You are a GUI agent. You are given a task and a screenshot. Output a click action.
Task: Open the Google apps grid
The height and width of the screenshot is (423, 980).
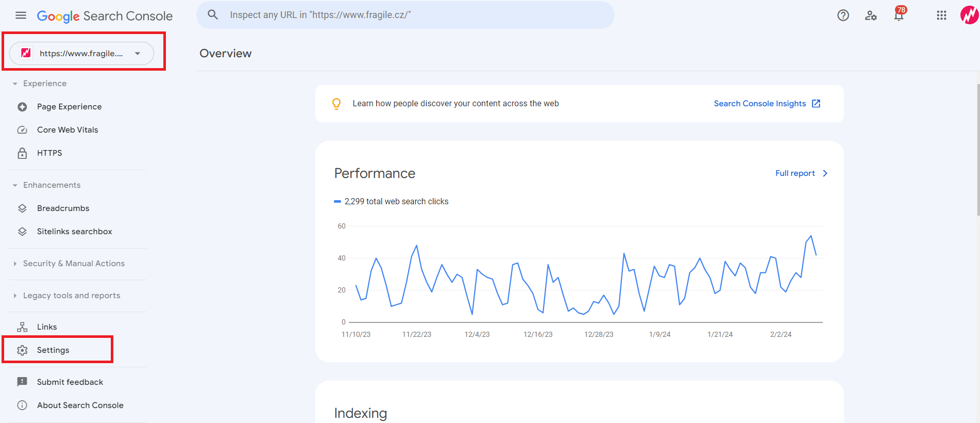pyautogui.click(x=941, y=15)
